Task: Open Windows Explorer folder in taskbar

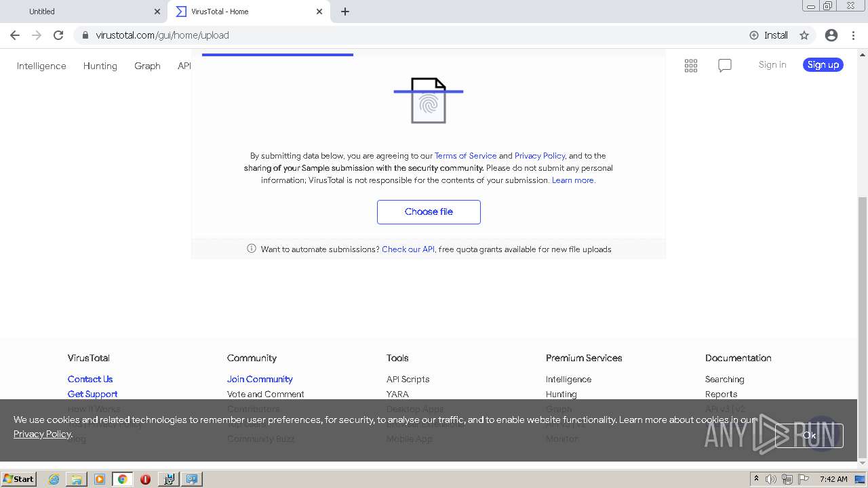Action: (77, 479)
